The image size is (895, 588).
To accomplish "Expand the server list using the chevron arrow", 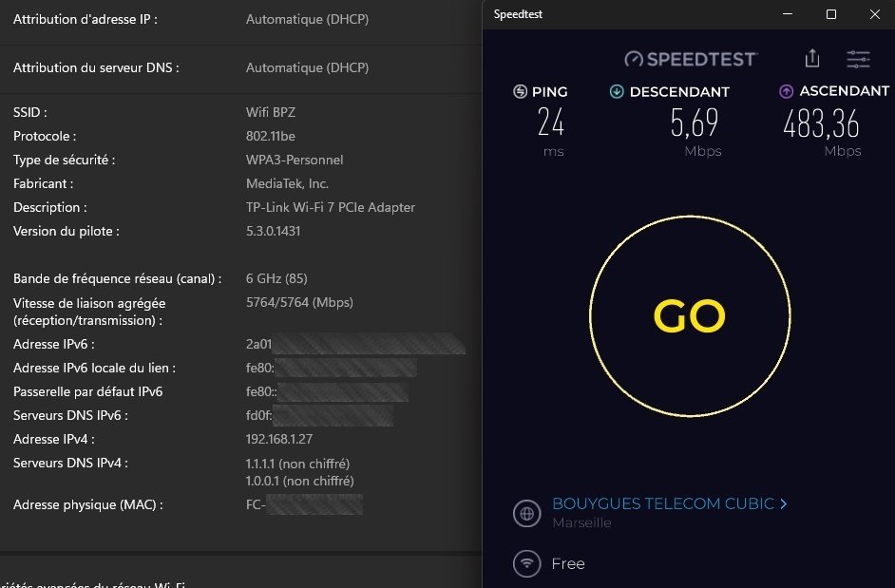I will pos(783,504).
